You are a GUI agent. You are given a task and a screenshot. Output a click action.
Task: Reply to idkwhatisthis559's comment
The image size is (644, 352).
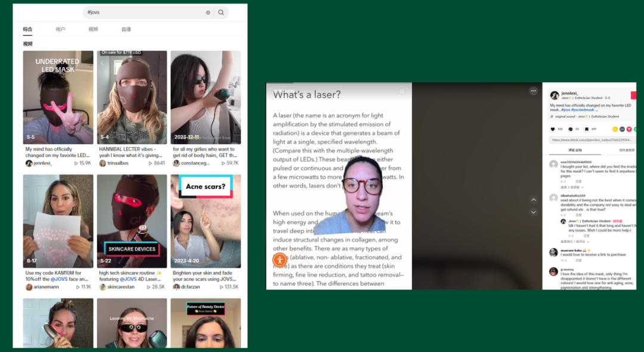point(578,215)
